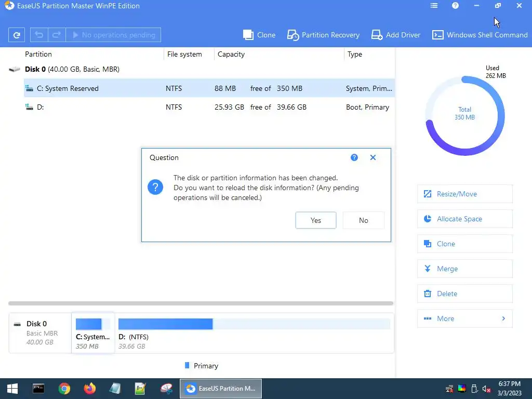Open Command Prompt from the taskbar
532x399 pixels.
(38, 389)
